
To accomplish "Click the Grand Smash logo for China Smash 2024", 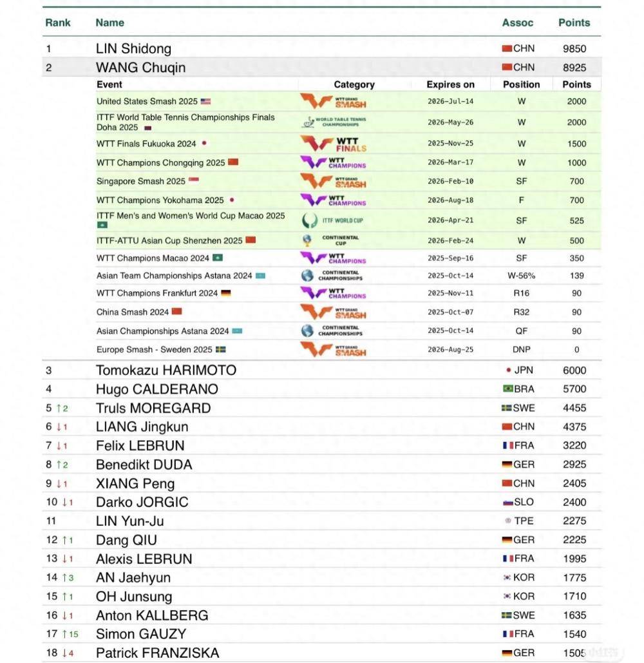I will pos(333,312).
